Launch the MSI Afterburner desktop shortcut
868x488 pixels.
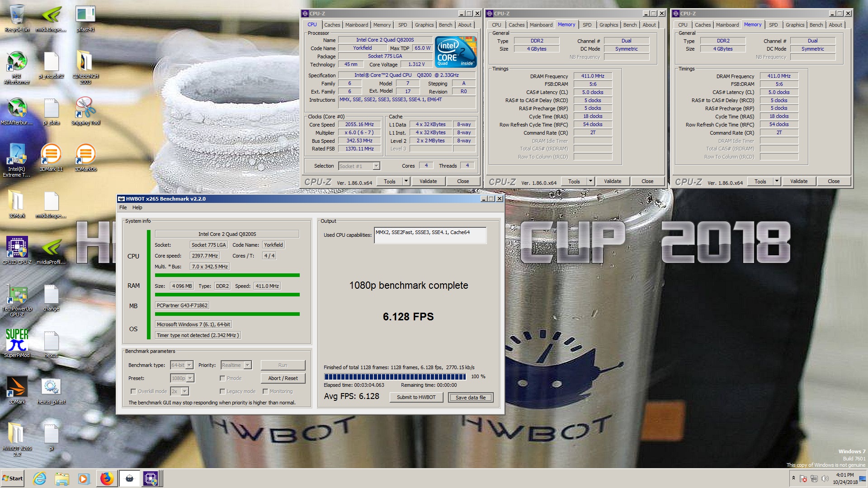pyautogui.click(x=17, y=68)
